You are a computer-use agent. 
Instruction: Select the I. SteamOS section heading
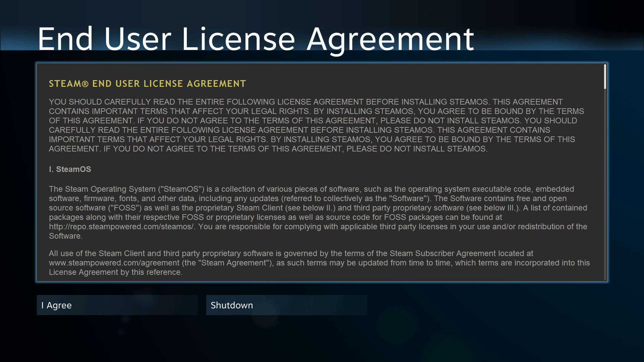[70, 169]
